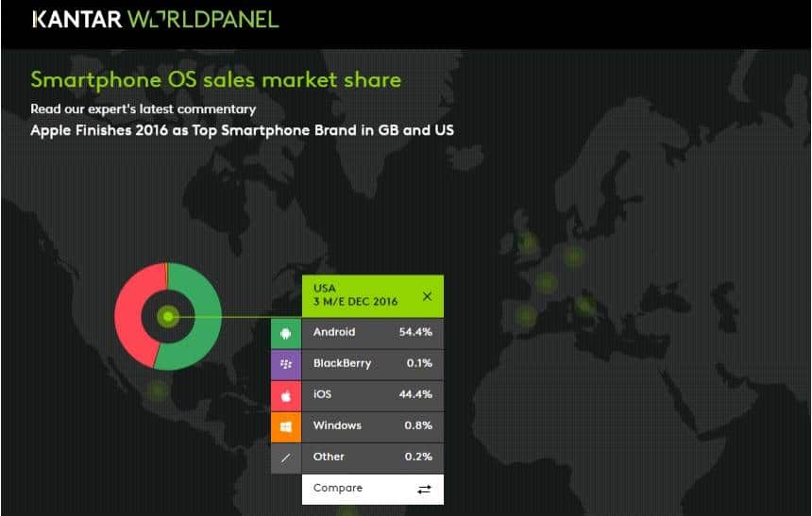Click the Mexico map marker dot
This screenshot has width=812, height=516.
157,391
